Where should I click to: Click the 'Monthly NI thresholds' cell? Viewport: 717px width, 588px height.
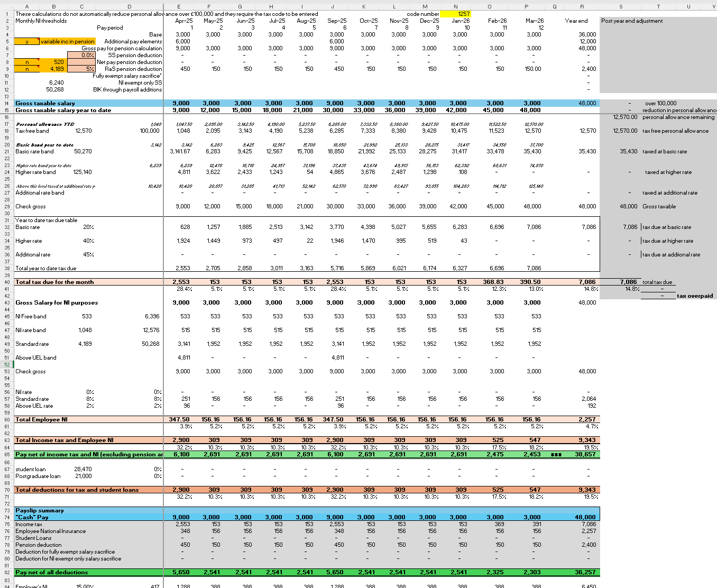pyautogui.click(x=41, y=21)
